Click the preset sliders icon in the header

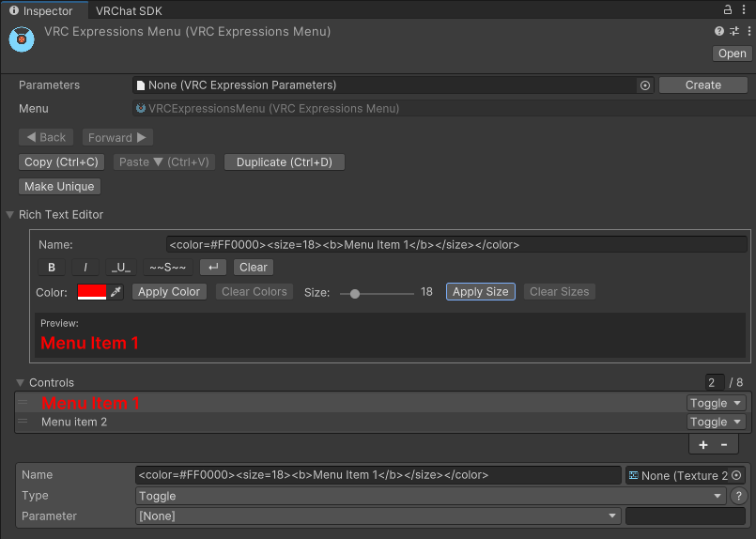(x=734, y=31)
